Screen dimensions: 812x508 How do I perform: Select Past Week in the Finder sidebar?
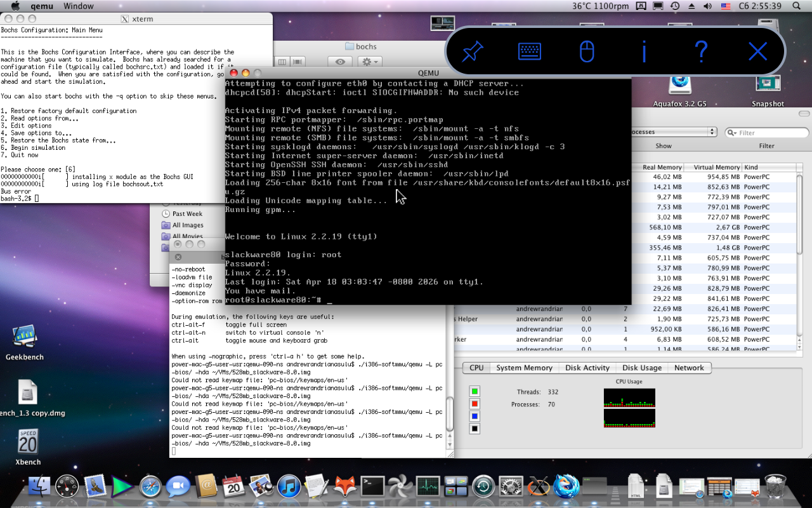[x=187, y=214]
